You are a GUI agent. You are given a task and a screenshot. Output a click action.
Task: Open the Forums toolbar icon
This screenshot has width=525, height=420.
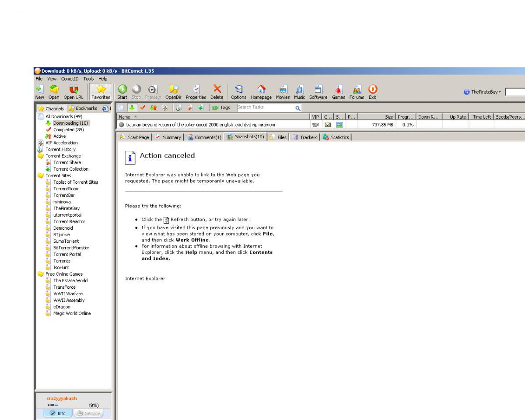[357, 92]
